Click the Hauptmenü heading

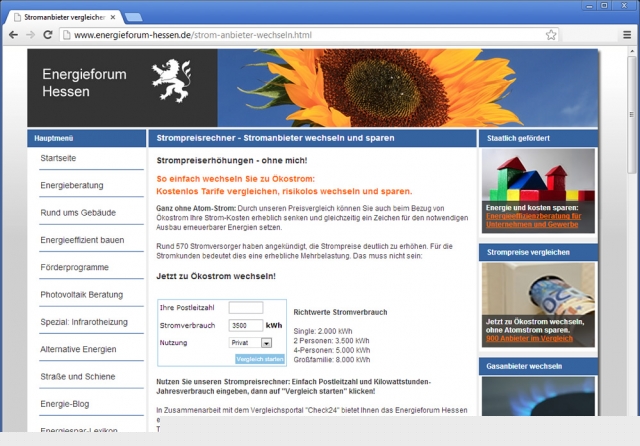point(53,138)
